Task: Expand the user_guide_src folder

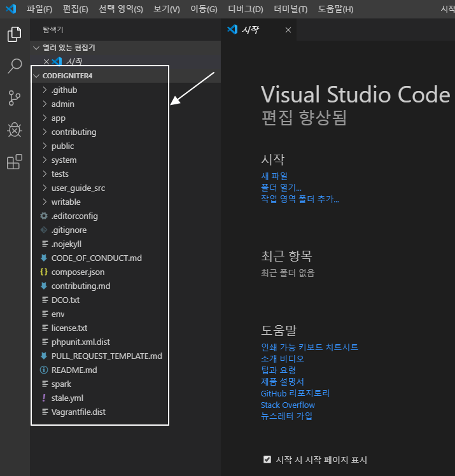Action: pyautogui.click(x=45, y=188)
